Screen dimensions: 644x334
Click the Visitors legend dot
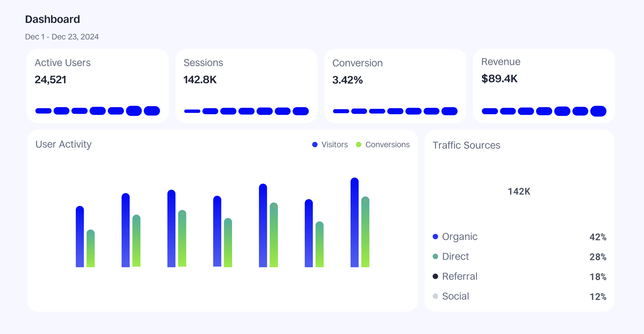point(315,145)
